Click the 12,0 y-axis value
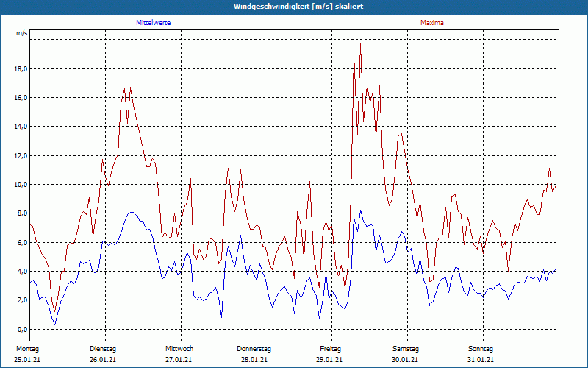This screenshot has height=368, width=588. 21,155
